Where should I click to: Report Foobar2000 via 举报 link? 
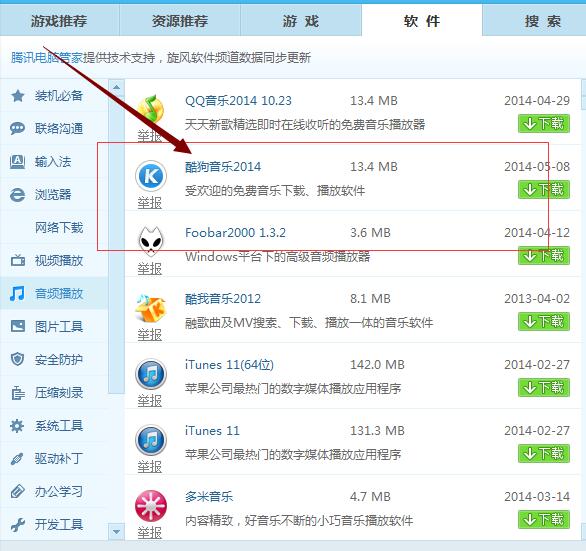pyautogui.click(x=149, y=269)
